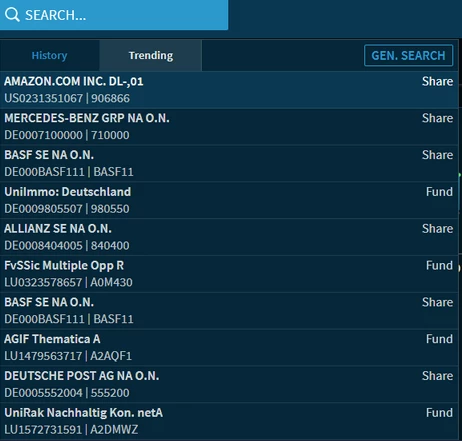The height and width of the screenshot is (441, 462).
Task: Click Share label in Deutsche Post row
Action: [437, 376]
